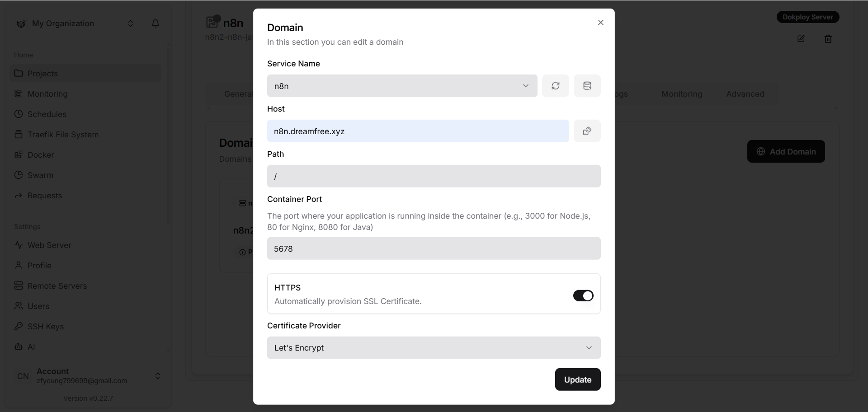Click the Remote Servers icon
Screen dimensions: 868x412
19,286
